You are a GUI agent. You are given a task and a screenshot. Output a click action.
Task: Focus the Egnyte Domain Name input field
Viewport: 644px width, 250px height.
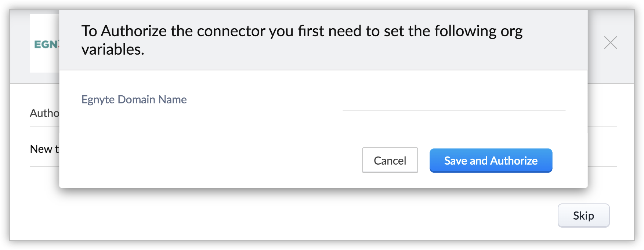(x=453, y=103)
